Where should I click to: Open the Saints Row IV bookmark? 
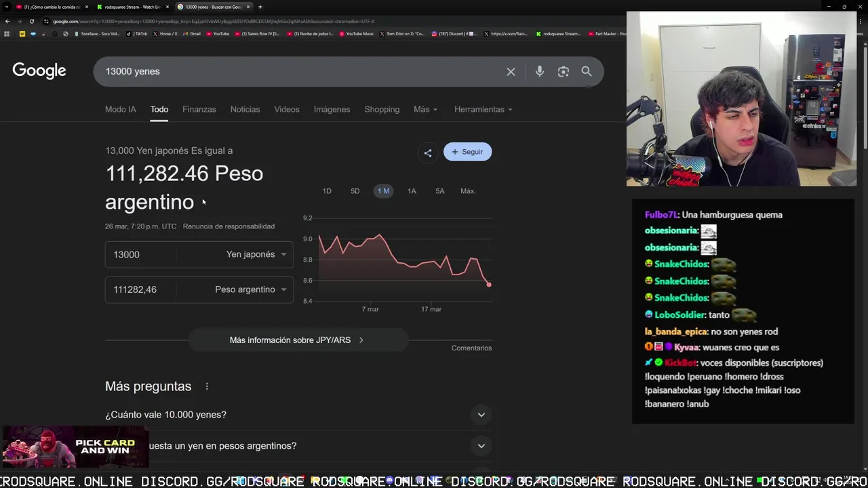pyautogui.click(x=258, y=34)
